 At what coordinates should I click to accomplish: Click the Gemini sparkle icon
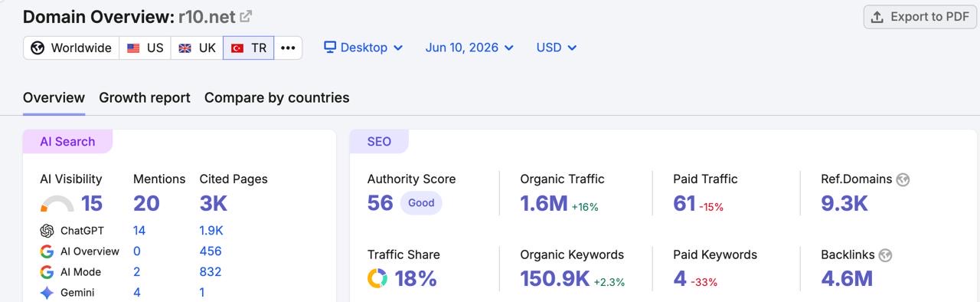pyautogui.click(x=47, y=293)
